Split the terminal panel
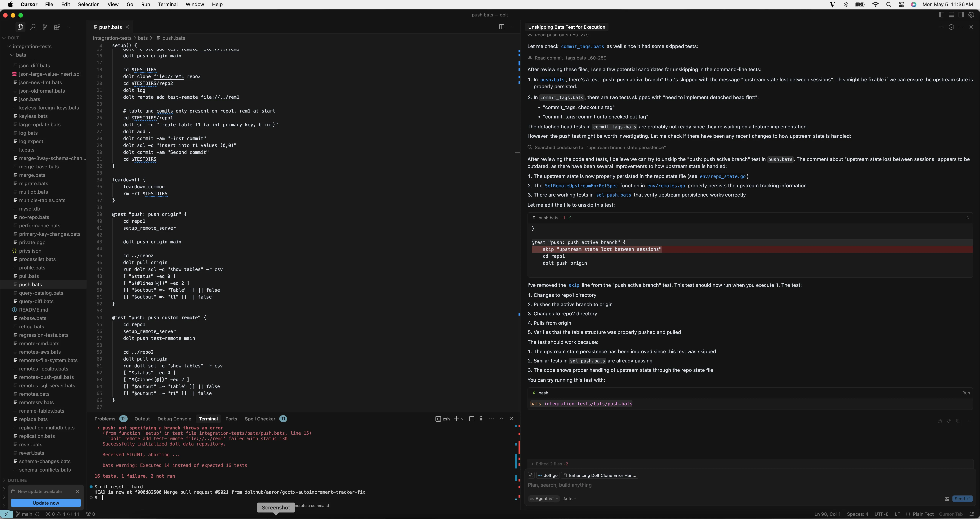The image size is (980, 519). tap(472, 419)
